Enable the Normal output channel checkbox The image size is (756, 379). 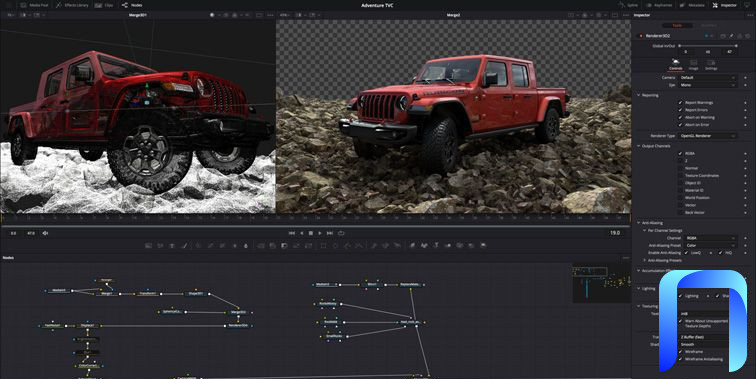[680, 168]
